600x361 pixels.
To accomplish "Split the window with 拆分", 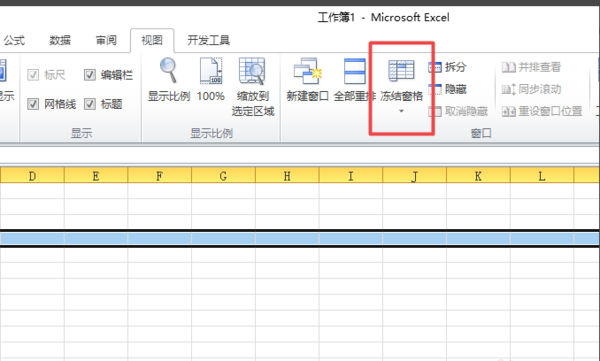I will click(x=447, y=67).
